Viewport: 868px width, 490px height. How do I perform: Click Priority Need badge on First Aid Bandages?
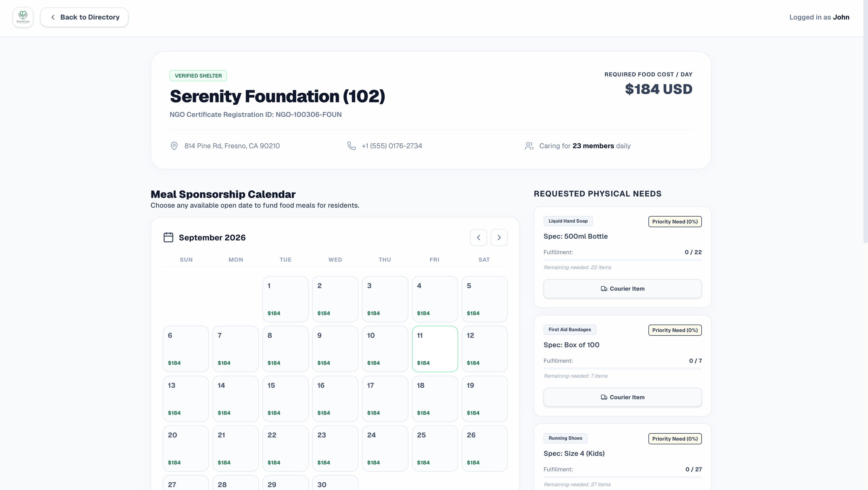point(675,330)
